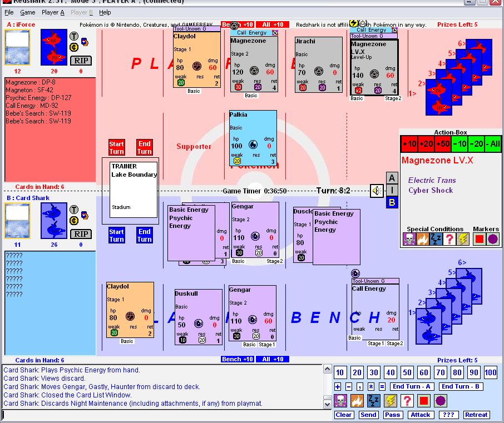The height and width of the screenshot is (423, 504).
Task: Click the 50 number button
Action: (x=407, y=372)
